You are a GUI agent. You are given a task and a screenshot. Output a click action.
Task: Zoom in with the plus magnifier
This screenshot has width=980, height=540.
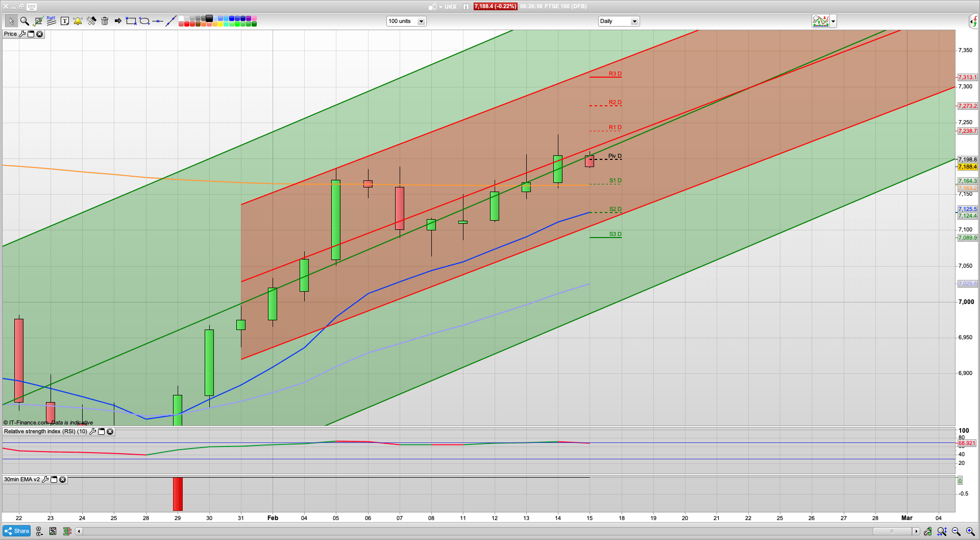tap(970, 531)
